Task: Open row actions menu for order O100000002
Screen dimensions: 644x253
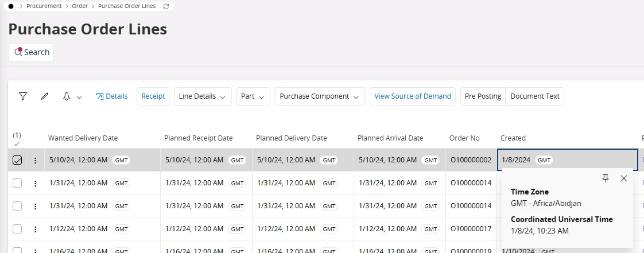Action: pos(35,161)
